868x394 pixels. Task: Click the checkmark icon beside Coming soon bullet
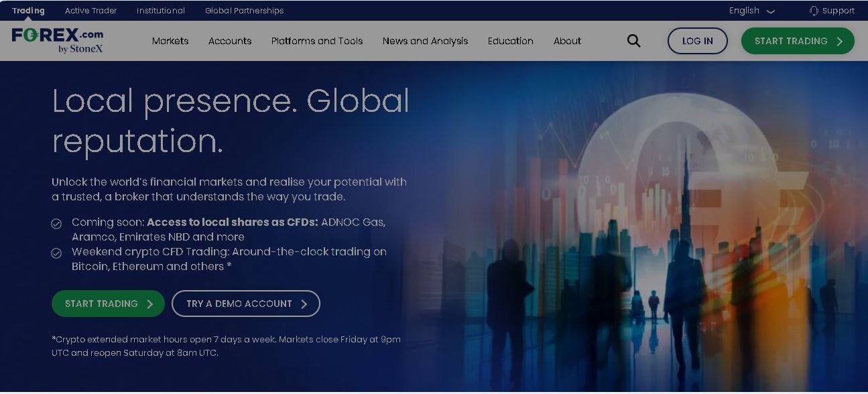click(x=56, y=224)
